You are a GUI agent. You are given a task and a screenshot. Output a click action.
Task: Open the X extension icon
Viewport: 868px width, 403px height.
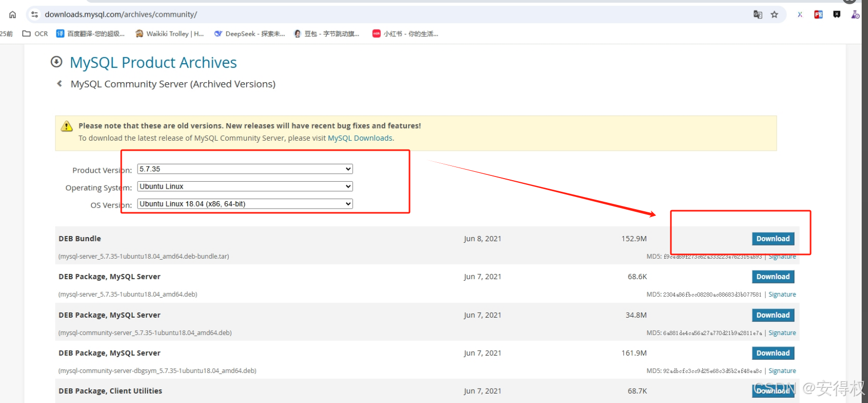pos(800,15)
